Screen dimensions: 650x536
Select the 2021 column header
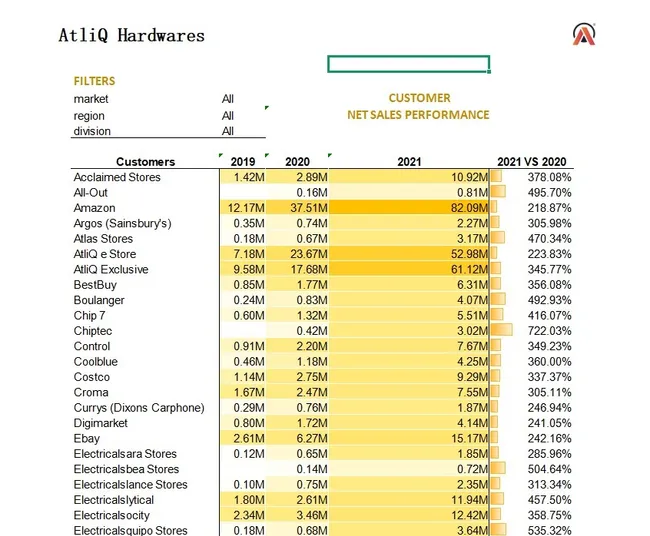(x=409, y=162)
